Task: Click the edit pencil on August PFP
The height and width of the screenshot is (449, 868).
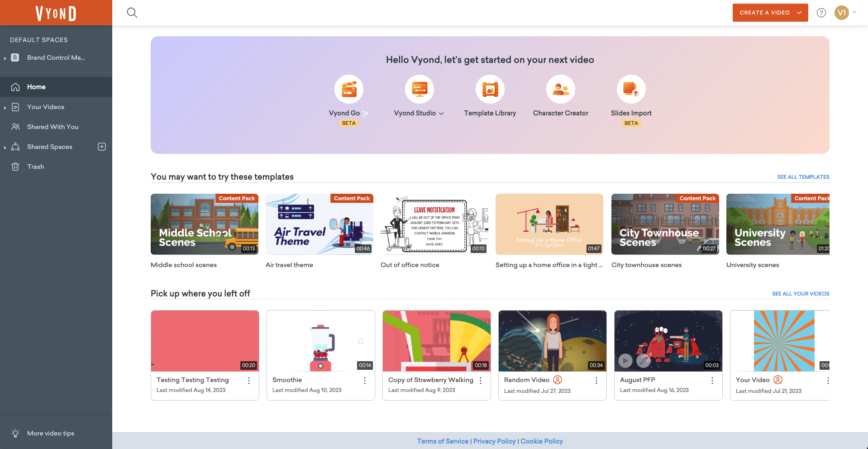Action: tap(644, 361)
